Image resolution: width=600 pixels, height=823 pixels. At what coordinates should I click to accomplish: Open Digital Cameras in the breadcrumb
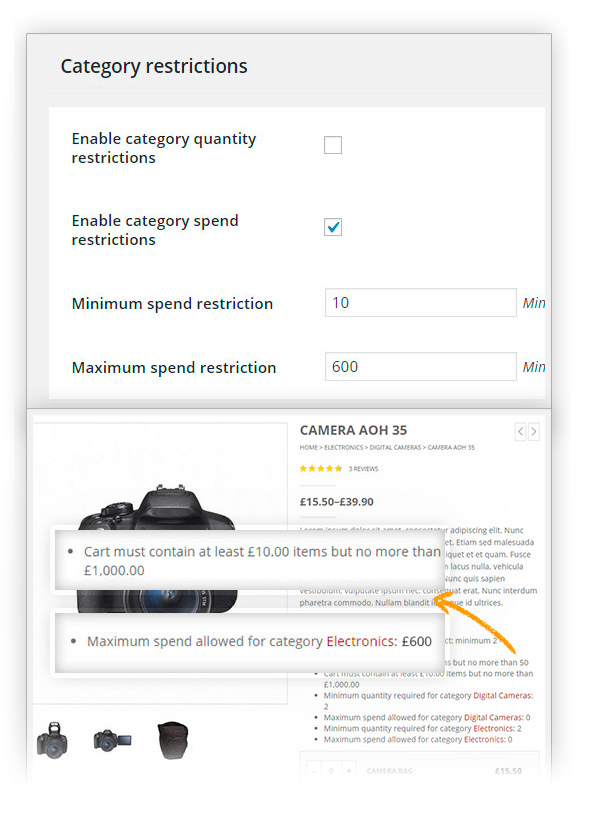[397, 447]
